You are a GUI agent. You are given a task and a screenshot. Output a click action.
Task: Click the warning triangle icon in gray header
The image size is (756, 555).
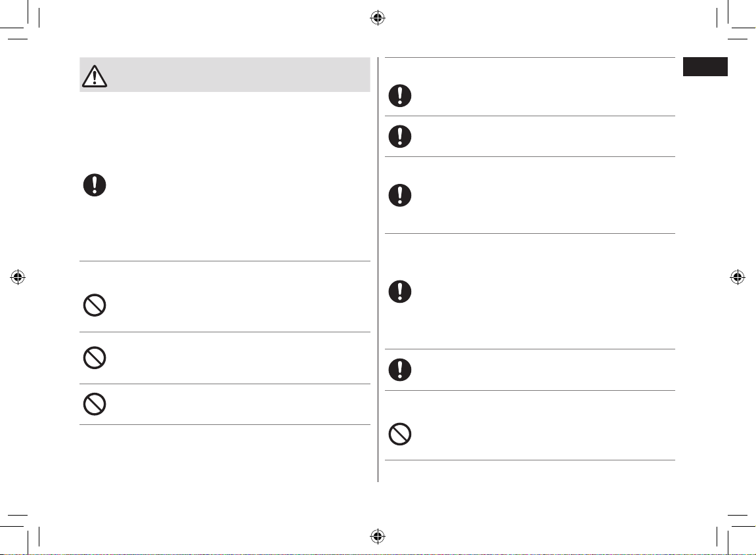(x=95, y=76)
